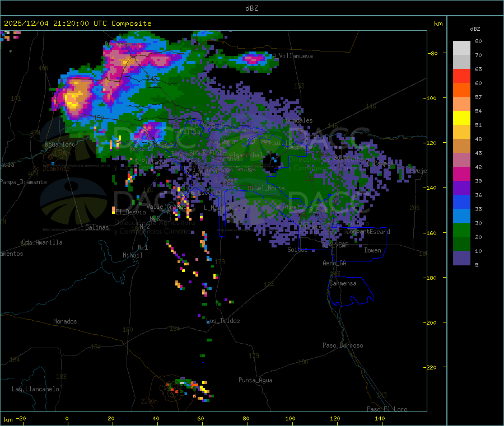Viewport: 504px width, 426px height.
Task: Click the '2200m' elevation contour label
Action: click(149, 401)
